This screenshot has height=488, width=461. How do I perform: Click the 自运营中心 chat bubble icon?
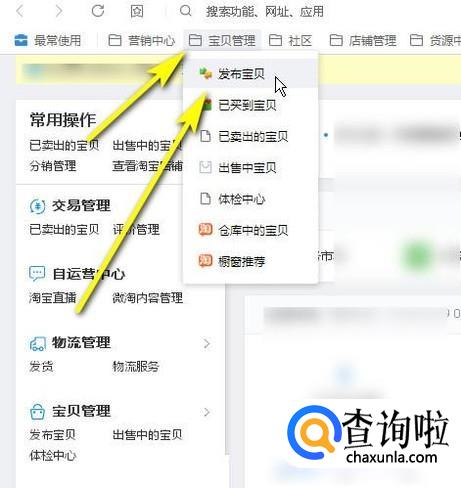pyautogui.click(x=37, y=274)
